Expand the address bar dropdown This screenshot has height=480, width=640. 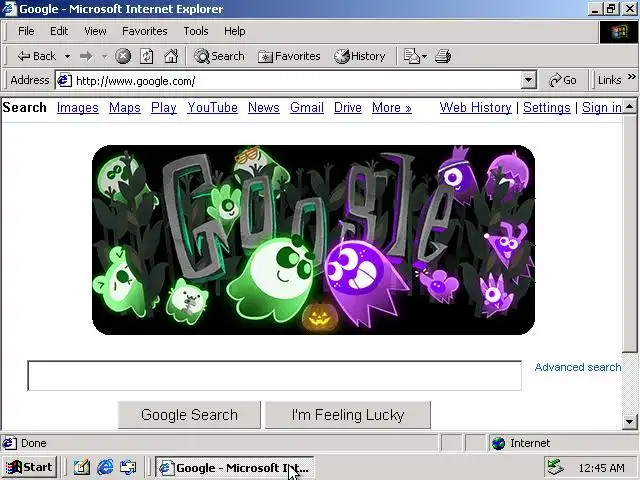[x=528, y=80]
